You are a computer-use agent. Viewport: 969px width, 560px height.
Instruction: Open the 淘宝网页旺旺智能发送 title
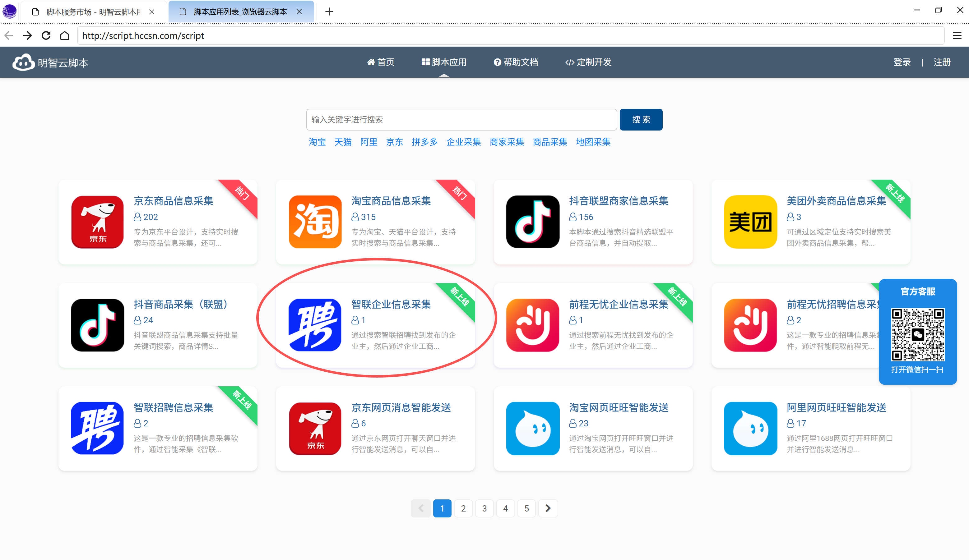pyautogui.click(x=619, y=407)
